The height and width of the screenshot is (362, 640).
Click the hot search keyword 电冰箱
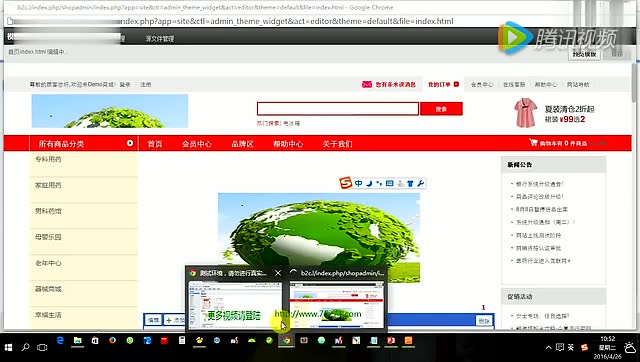292,123
